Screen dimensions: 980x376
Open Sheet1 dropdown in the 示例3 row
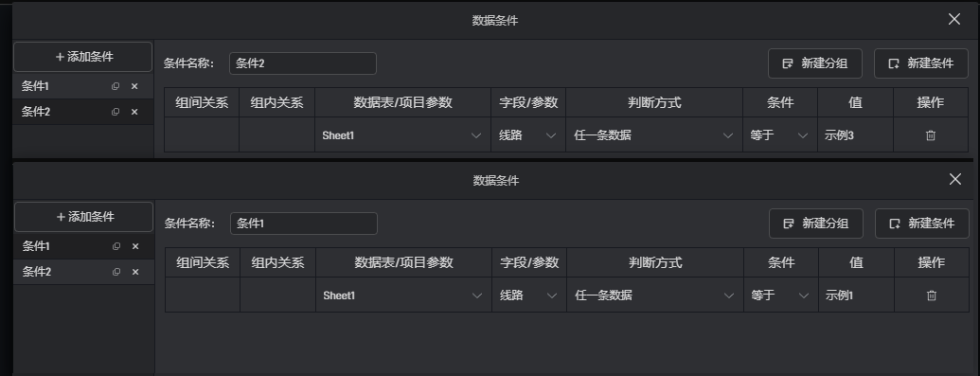tap(402, 135)
